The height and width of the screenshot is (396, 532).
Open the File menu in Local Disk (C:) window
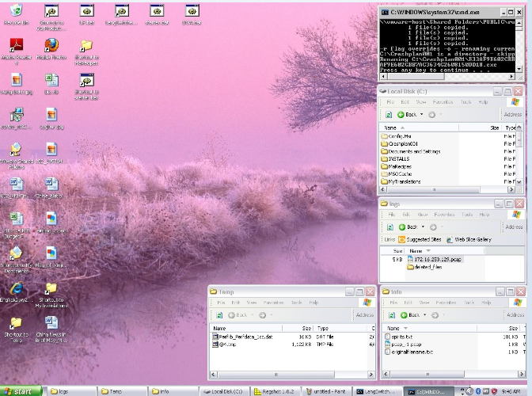pyautogui.click(x=390, y=102)
